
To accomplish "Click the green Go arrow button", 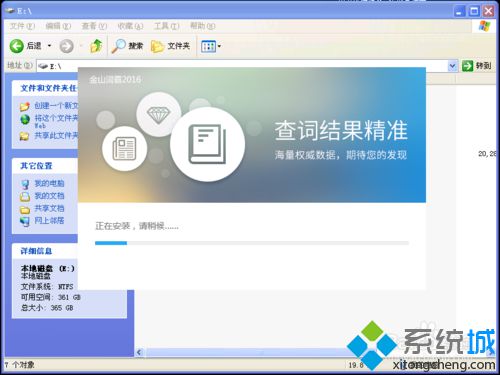I will (467, 66).
